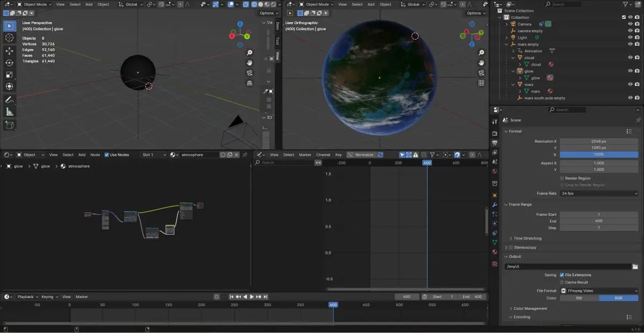Jump to start frame playback button
The height and width of the screenshot is (333, 644).
(x=232, y=296)
